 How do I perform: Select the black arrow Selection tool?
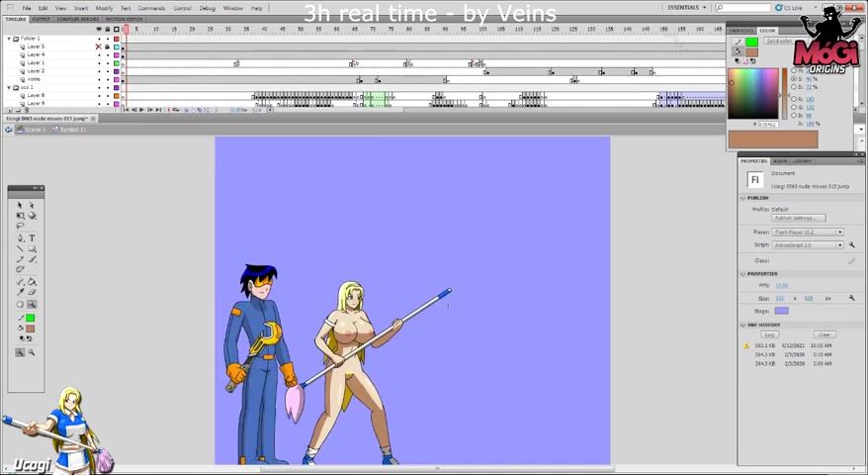(x=20, y=205)
